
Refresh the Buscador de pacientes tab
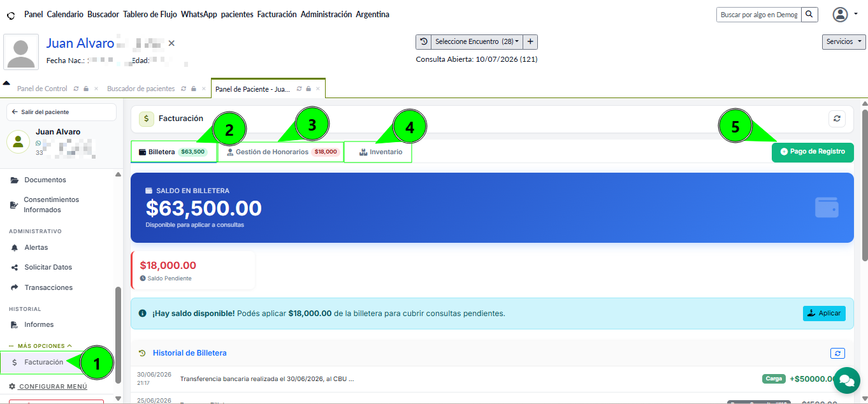coord(184,89)
